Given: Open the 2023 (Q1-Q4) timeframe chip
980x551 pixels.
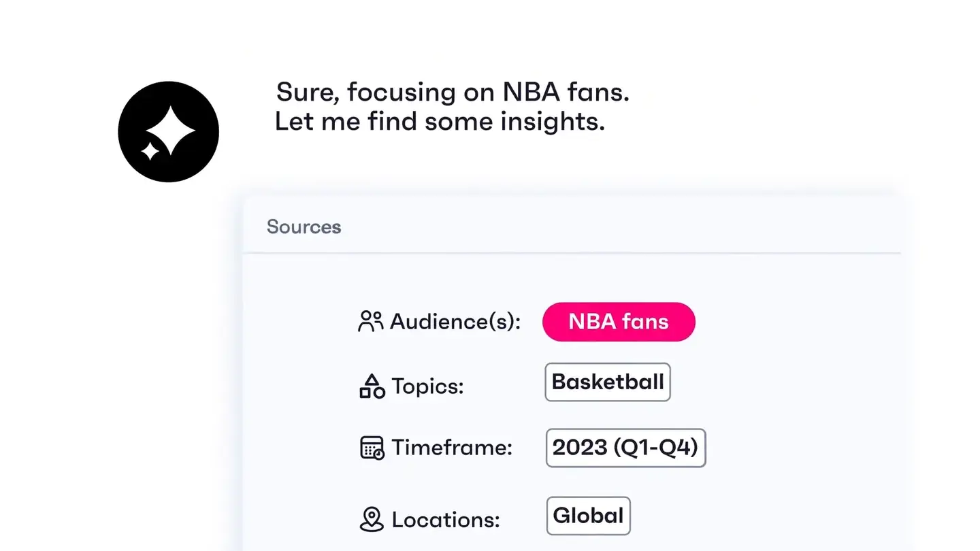Looking at the screenshot, I should pos(625,448).
